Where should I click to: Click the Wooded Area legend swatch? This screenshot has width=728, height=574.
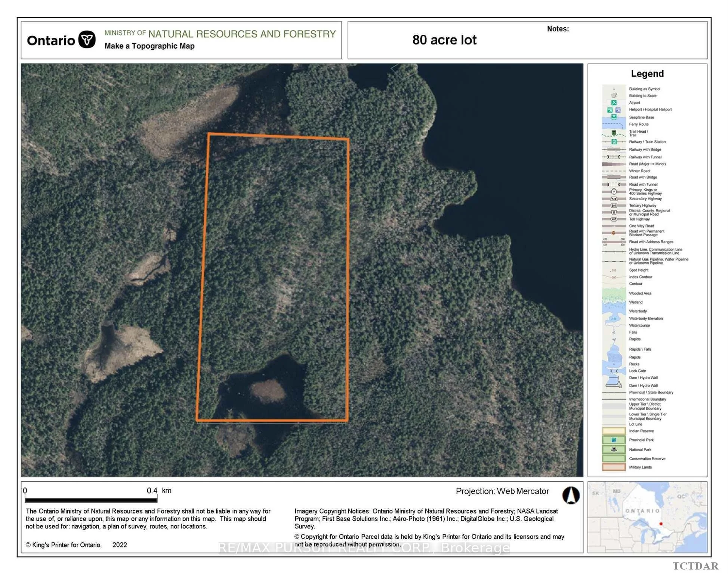[x=614, y=293]
